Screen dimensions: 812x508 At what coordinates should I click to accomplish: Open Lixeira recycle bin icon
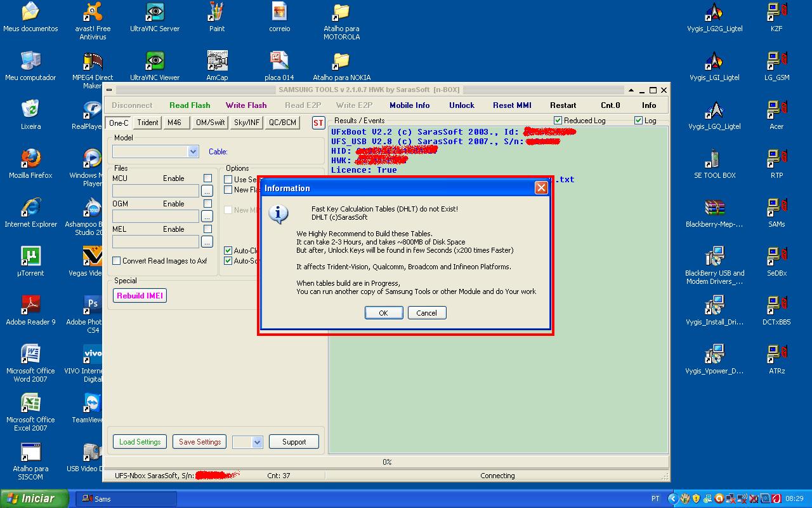(x=30, y=115)
